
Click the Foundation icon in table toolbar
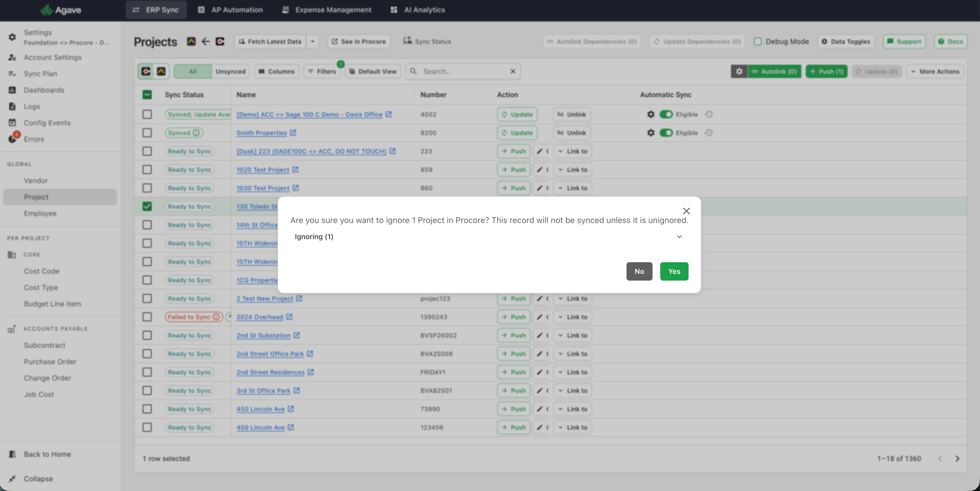pos(161,72)
